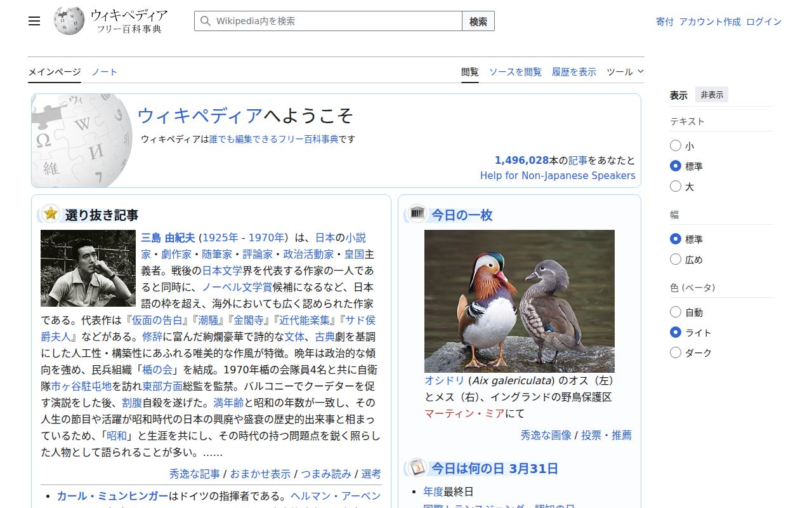Open the mandarin duck photo
812x508 pixels.
pyautogui.click(x=520, y=301)
